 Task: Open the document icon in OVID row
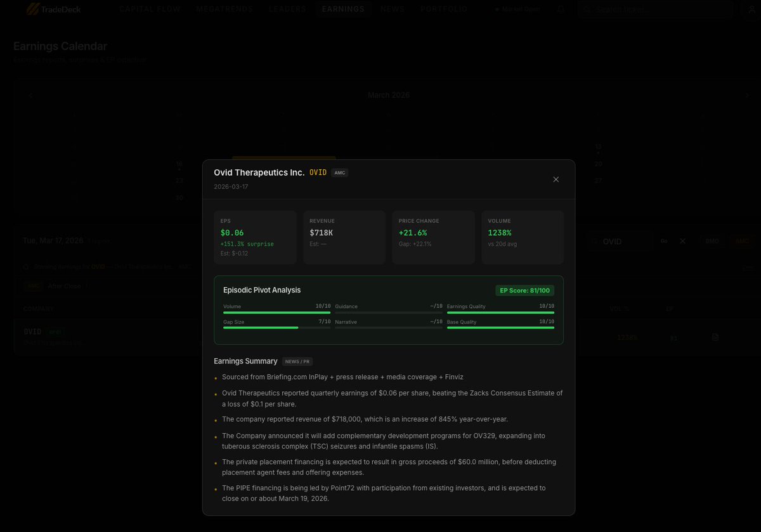click(x=715, y=337)
